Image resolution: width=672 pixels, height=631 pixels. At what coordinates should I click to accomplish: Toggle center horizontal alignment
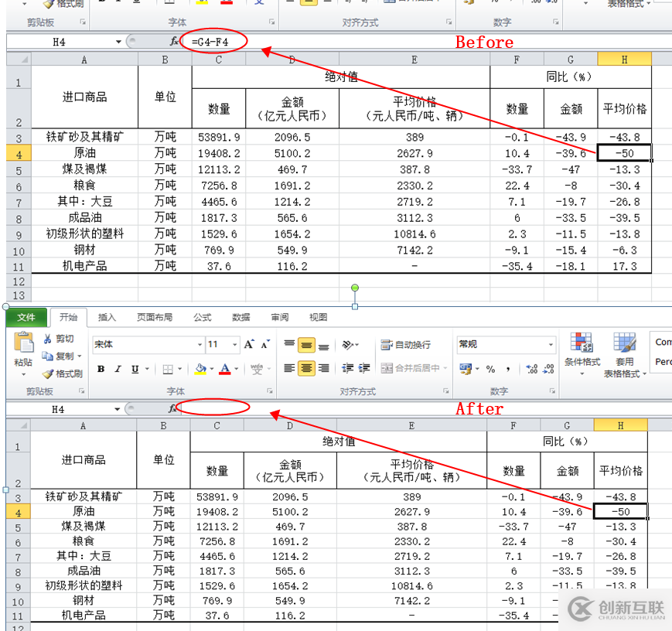(x=306, y=368)
